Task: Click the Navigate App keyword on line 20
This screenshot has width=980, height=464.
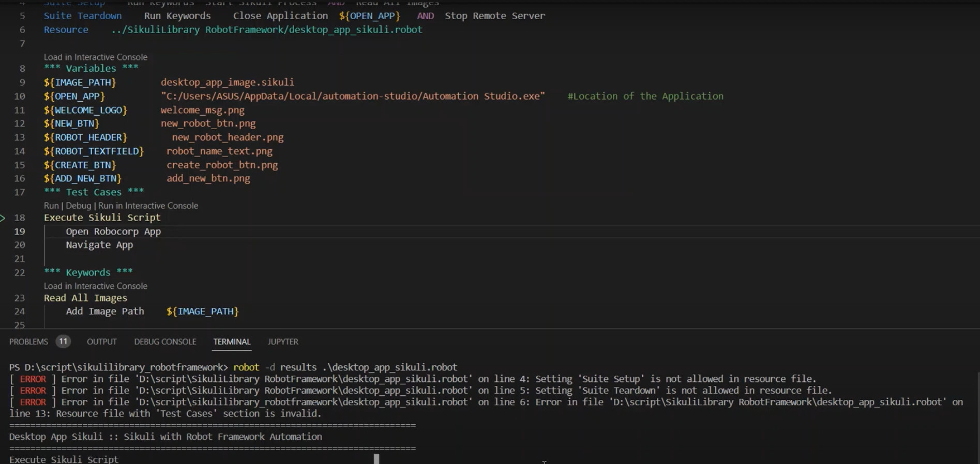Action: tap(99, 245)
